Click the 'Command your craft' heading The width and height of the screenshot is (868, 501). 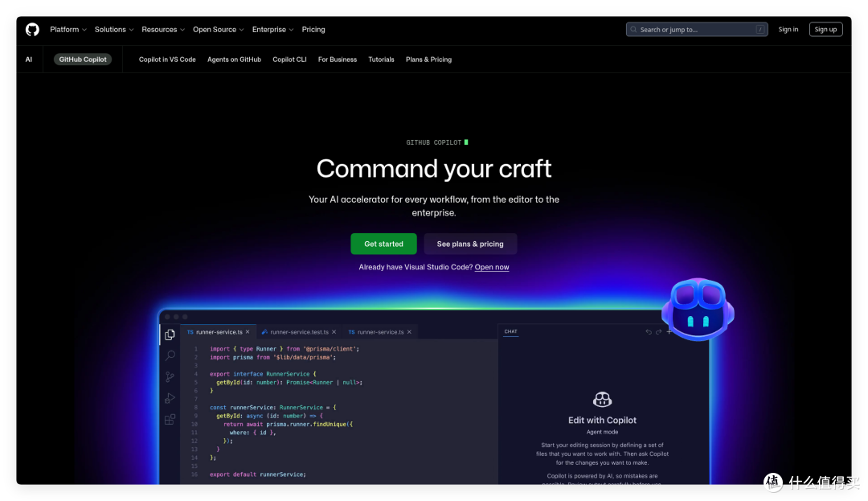point(434,168)
